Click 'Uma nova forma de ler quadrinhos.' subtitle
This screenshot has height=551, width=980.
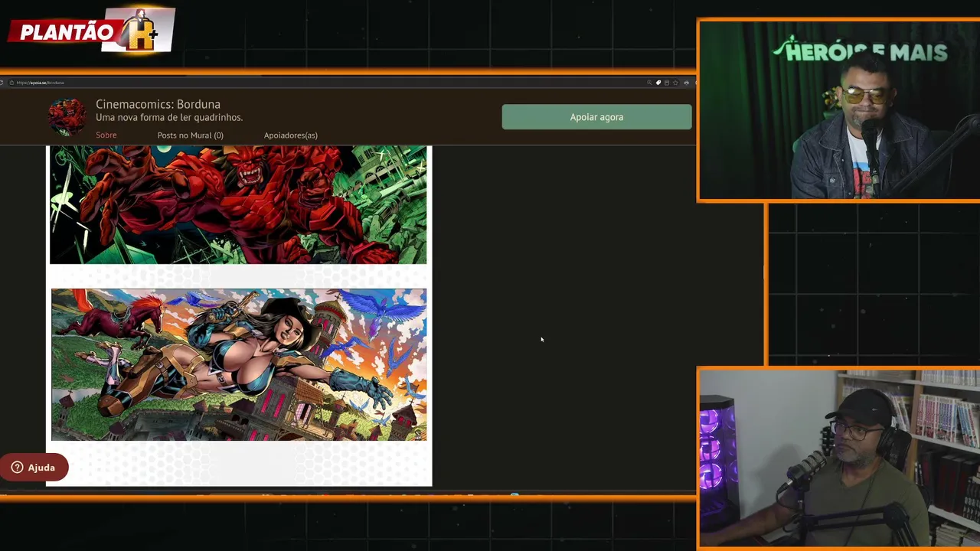point(169,118)
